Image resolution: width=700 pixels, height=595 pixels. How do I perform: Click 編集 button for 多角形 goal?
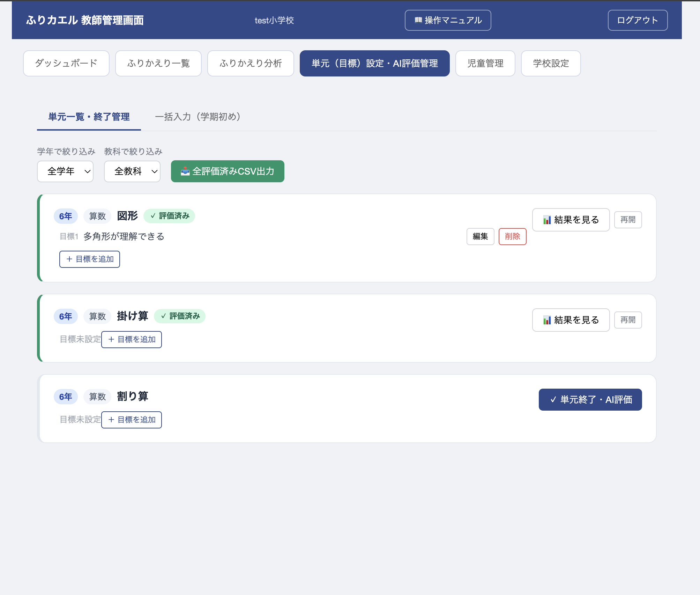(480, 236)
